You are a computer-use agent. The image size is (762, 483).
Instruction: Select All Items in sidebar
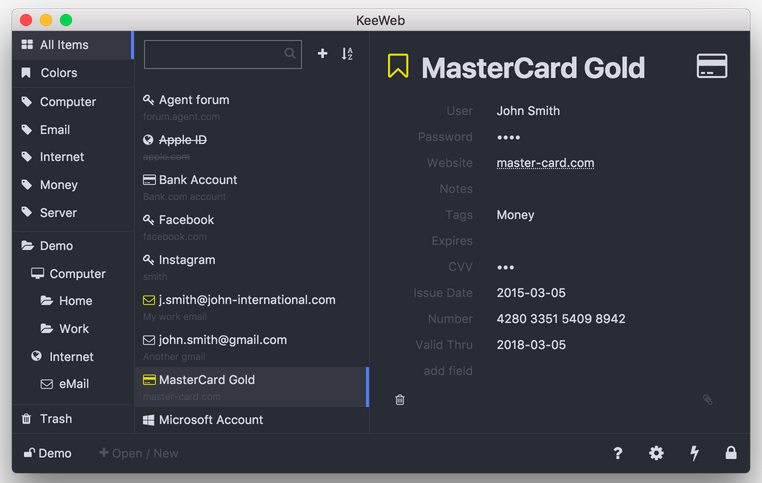(x=73, y=45)
